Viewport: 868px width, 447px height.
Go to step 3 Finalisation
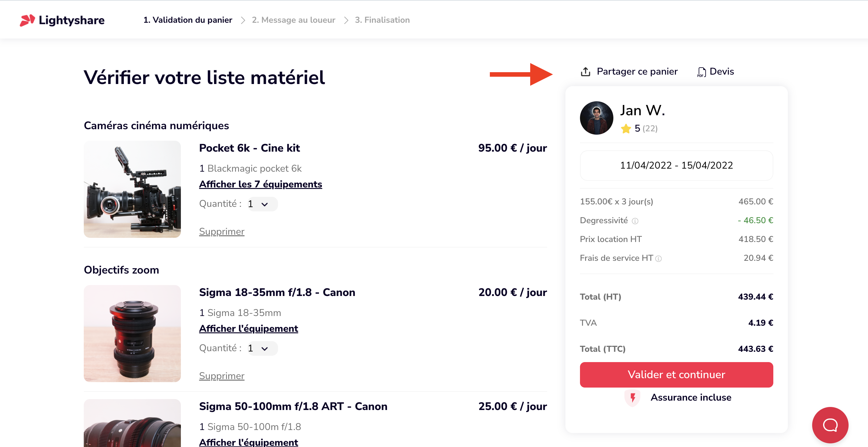coord(382,20)
